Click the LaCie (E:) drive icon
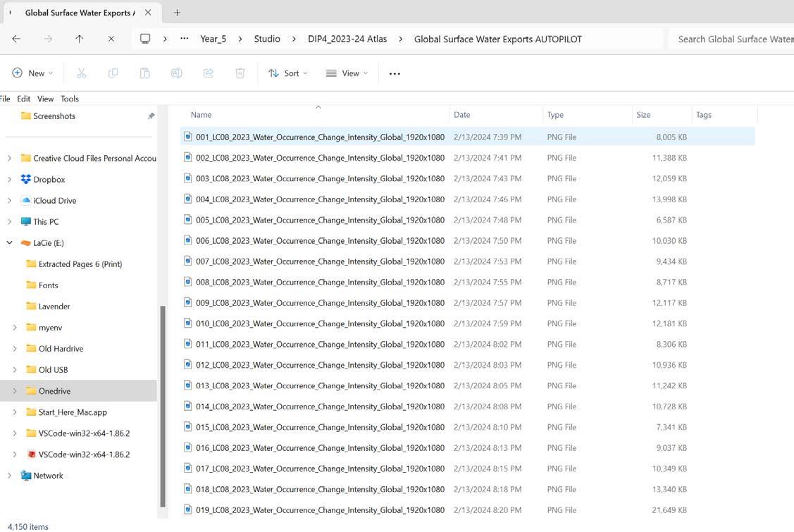794x532 pixels. pyautogui.click(x=26, y=242)
